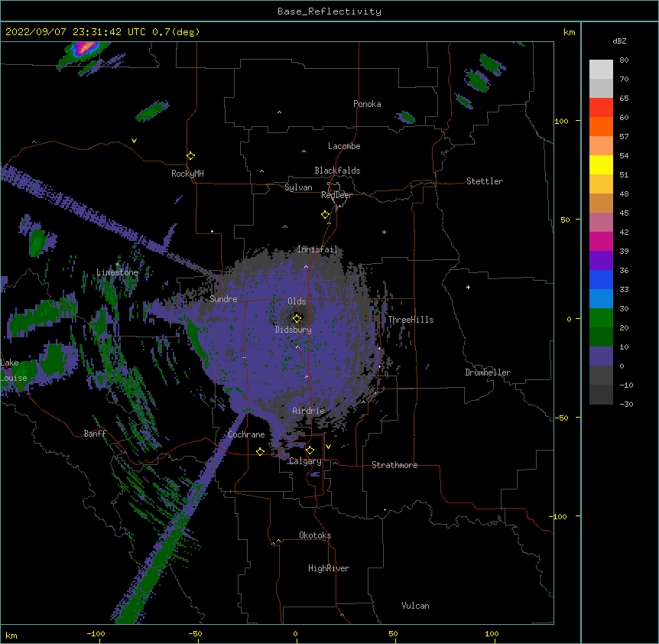
Task: Click the Lacombe city label
Action: 344,146
